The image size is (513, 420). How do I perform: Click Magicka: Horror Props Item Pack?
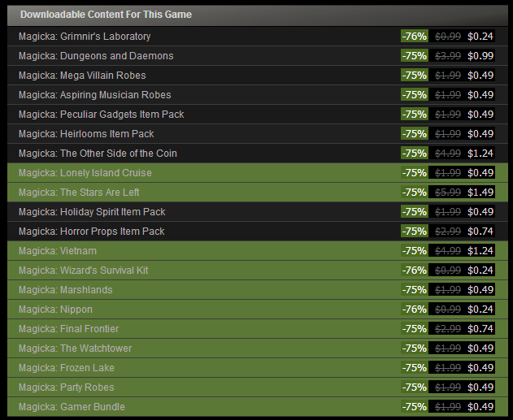click(x=258, y=232)
